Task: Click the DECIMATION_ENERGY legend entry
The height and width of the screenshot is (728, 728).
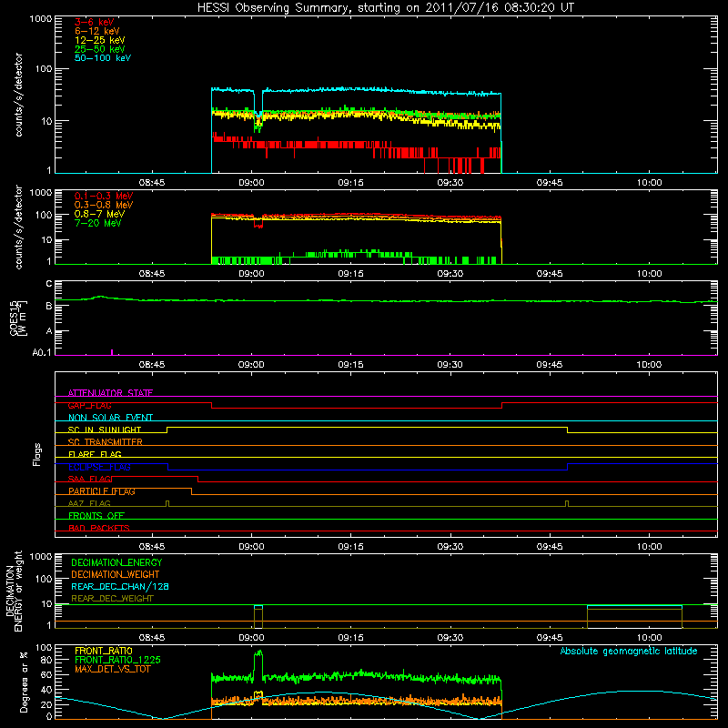Action: (x=116, y=562)
